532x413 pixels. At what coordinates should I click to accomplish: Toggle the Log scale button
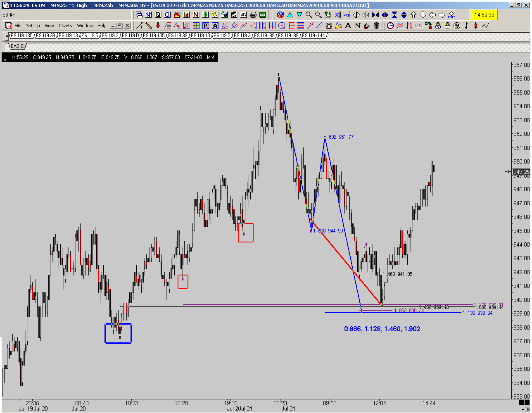tap(347, 15)
